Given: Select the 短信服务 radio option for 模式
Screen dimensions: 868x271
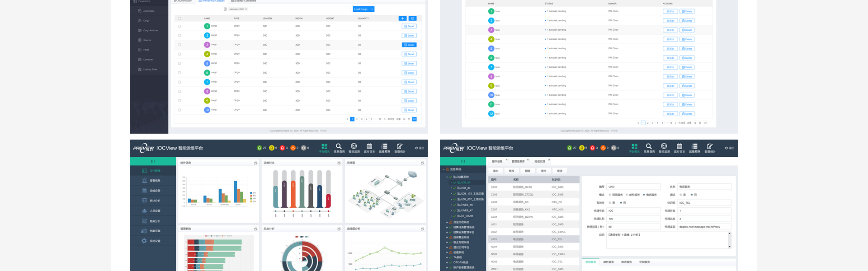Looking at the screenshot, I should tap(610, 195).
